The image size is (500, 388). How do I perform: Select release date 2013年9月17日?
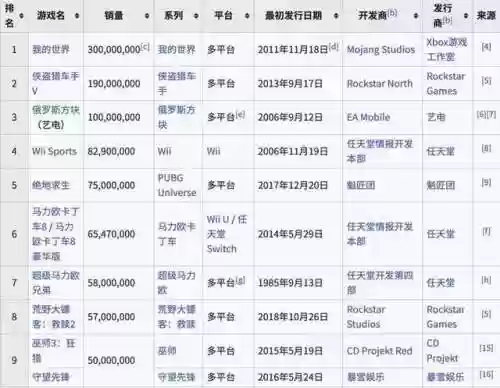point(290,84)
